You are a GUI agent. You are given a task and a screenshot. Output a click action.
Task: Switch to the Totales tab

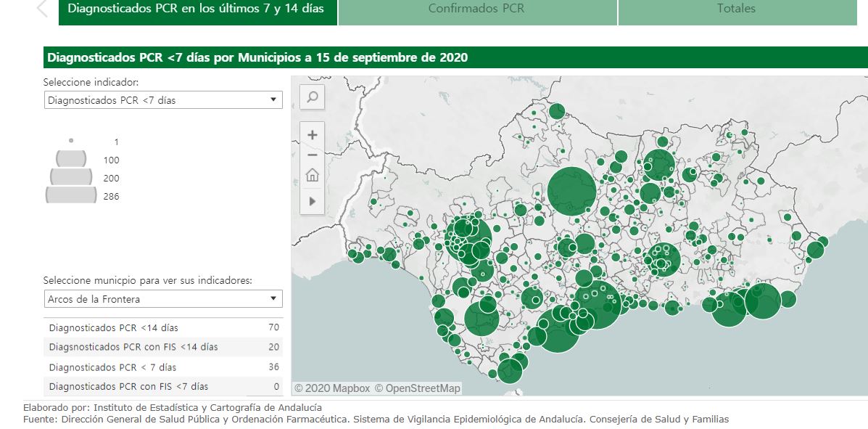[736, 9]
